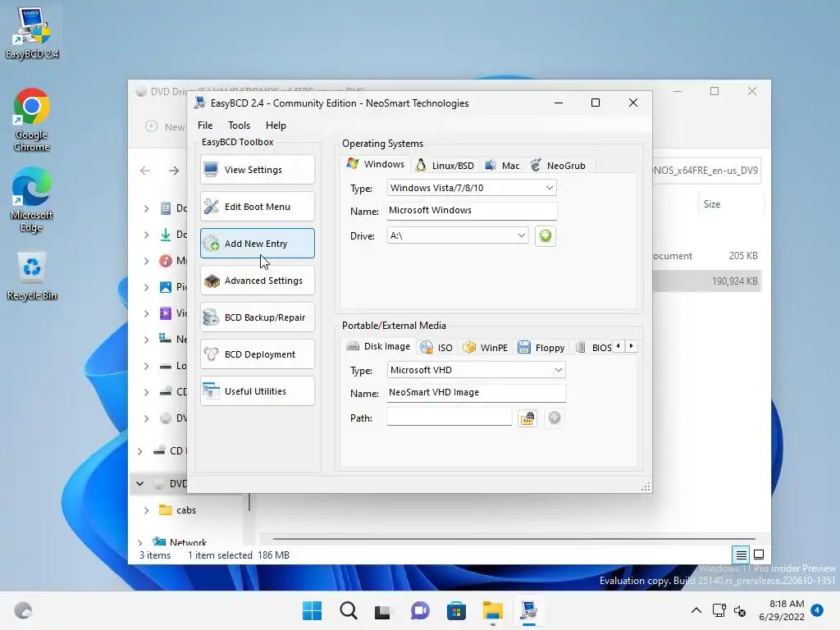Viewport: 840px width, 630px height.
Task: Open the Google Chrome desktop shortcut
Action: (x=32, y=120)
